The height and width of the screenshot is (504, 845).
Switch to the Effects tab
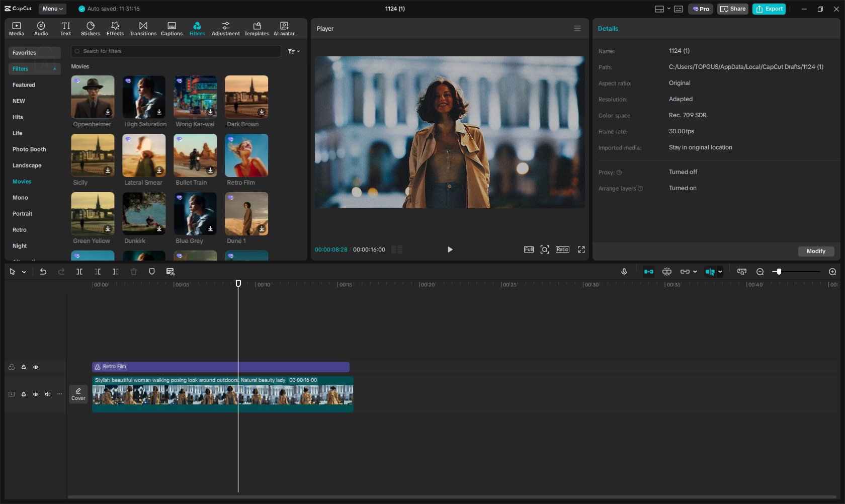[x=115, y=29]
